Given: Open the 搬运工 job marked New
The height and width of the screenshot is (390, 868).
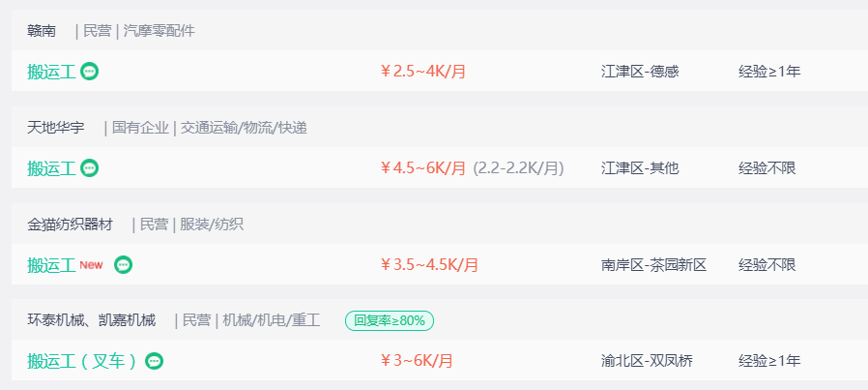Looking at the screenshot, I should coord(51,265).
